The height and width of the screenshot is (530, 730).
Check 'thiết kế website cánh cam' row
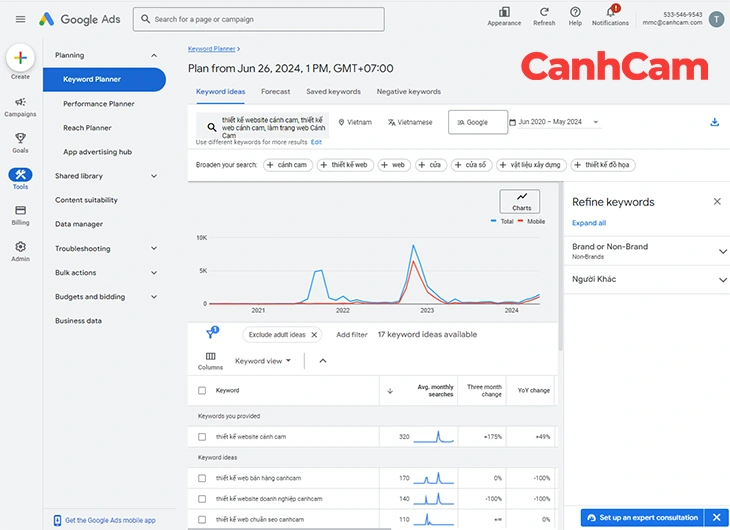[x=202, y=437]
